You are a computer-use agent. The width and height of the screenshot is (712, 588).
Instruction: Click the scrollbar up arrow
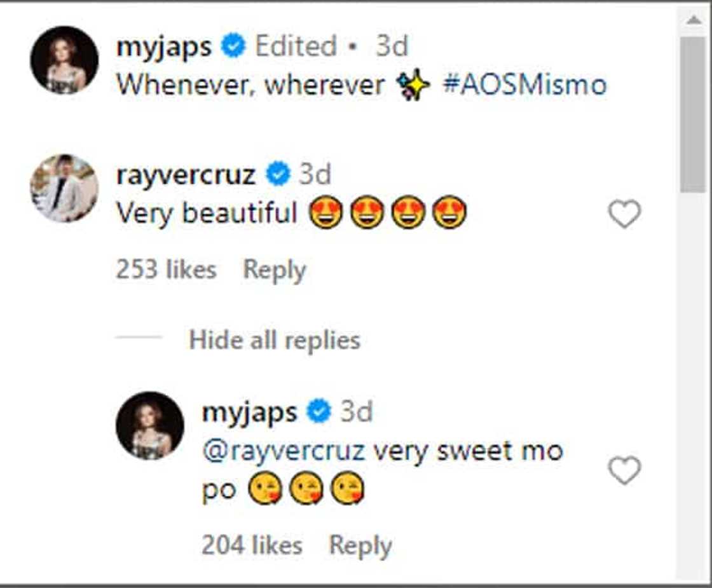[x=692, y=20]
